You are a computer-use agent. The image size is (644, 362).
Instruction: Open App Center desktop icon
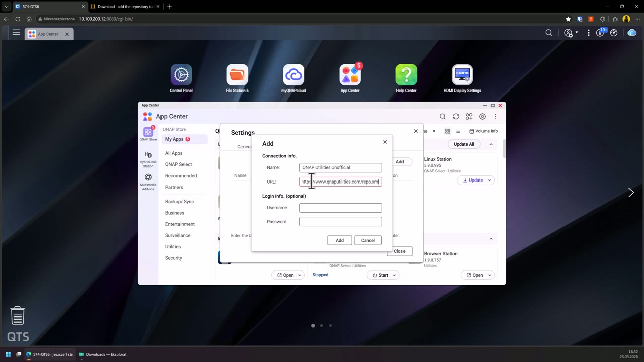click(x=350, y=75)
